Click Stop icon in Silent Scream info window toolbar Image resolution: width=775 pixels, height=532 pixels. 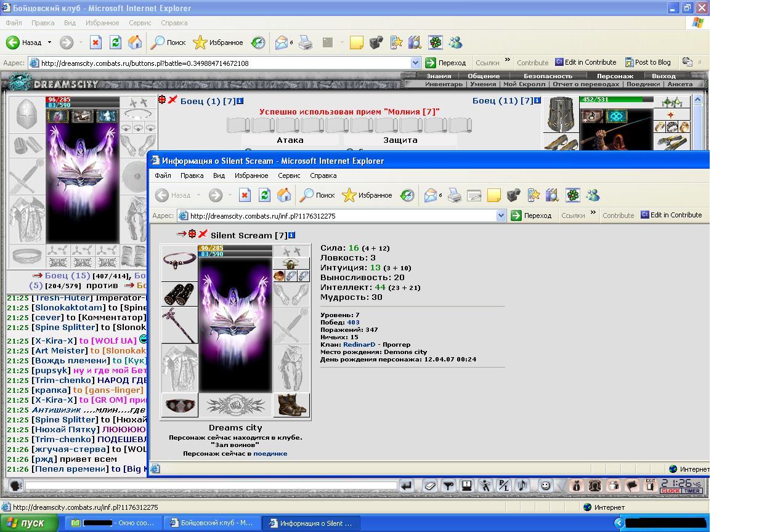(x=245, y=195)
